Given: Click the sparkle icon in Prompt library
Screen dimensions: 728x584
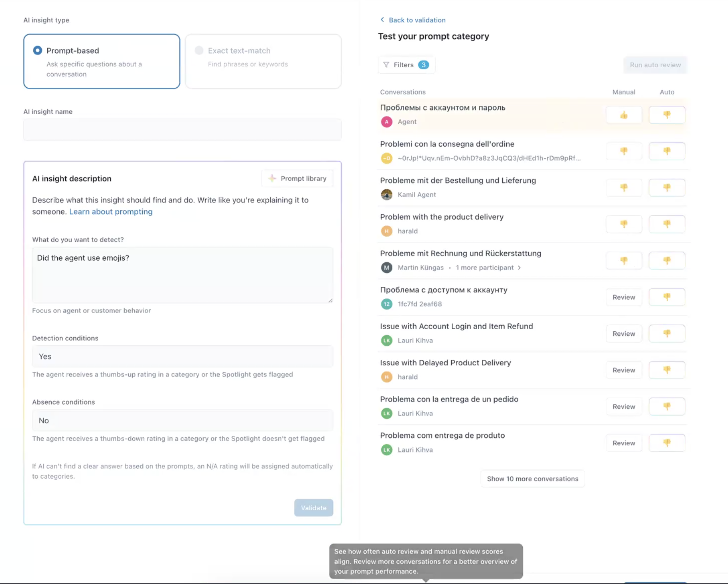Looking at the screenshot, I should [272, 179].
